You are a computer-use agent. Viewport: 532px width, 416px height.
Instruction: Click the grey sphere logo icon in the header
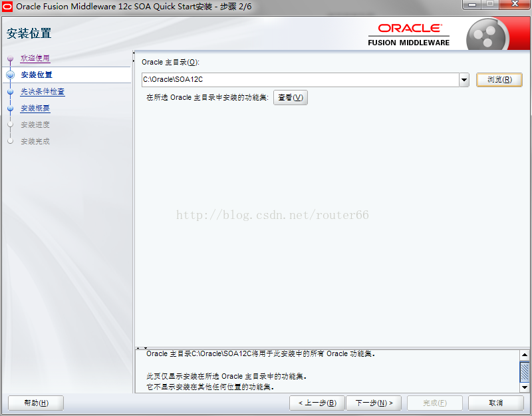487,35
